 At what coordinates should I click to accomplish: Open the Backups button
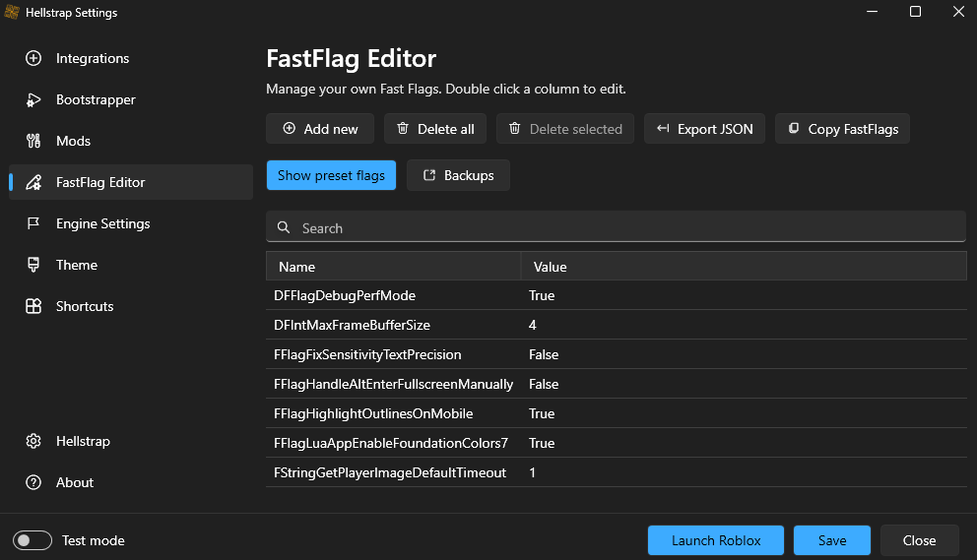pyautogui.click(x=459, y=175)
